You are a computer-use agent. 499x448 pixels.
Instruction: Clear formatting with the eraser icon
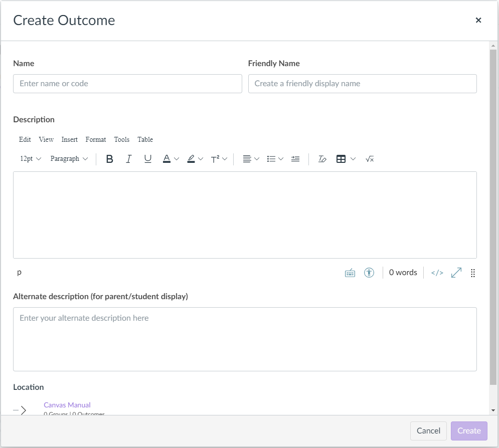pos(322,159)
